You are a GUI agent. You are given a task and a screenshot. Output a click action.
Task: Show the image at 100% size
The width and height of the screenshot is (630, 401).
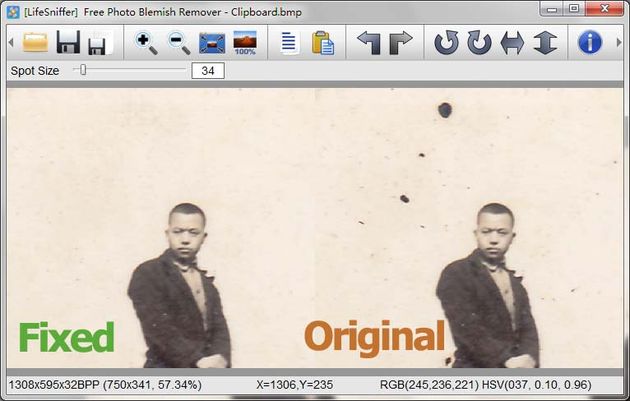[x=245, y=43]
